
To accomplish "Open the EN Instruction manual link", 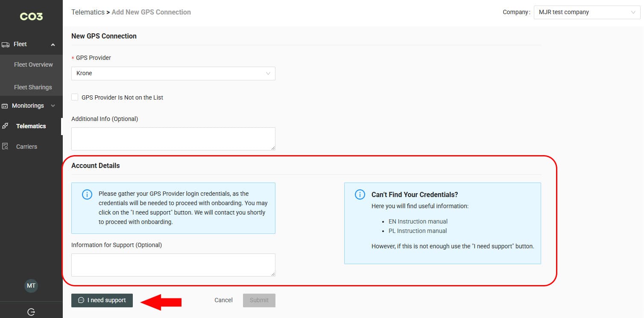I will pos(418,221).
